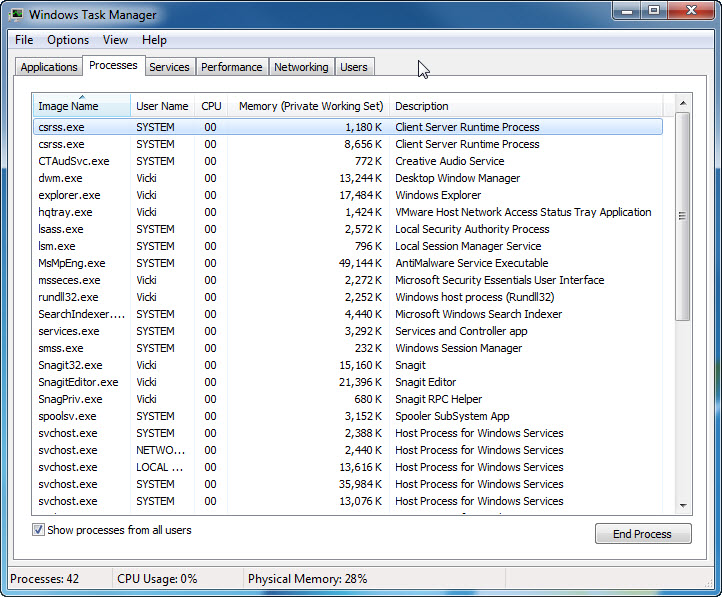Sort by User Name column header
This screenshot has width=722, height=597.
point(162,106)
